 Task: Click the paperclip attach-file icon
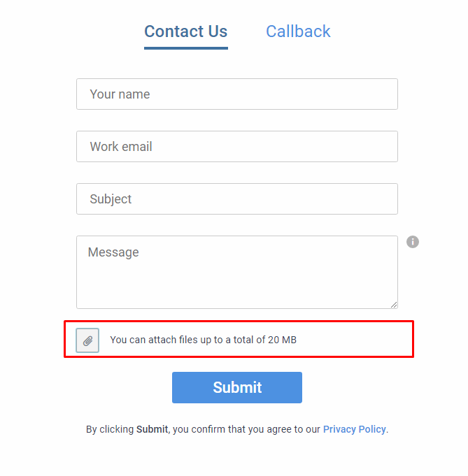87,340
